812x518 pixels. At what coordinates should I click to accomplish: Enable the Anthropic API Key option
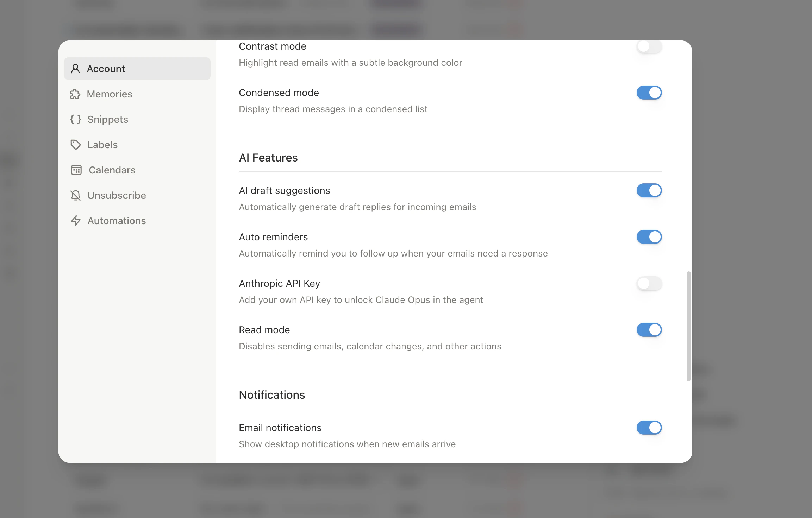pos(649,284)
